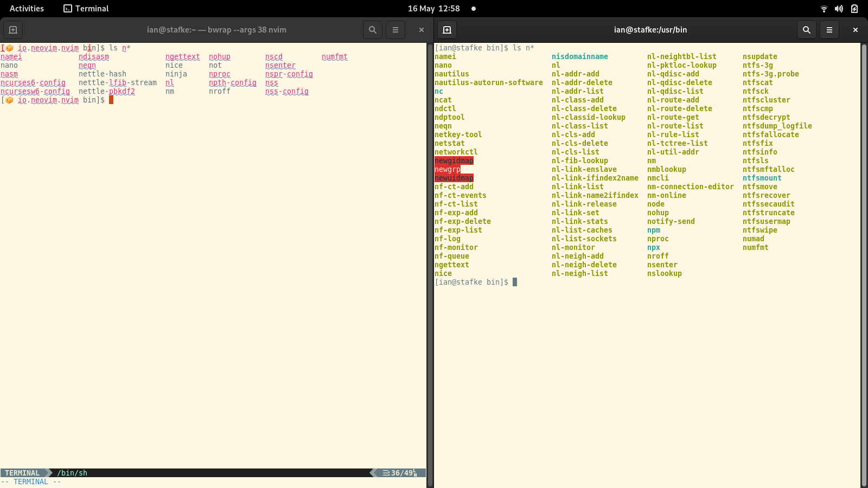Click 'nl-neightbl-list' in right terminal
Viewport: 868px width, 488px height.
coord(682,56)
